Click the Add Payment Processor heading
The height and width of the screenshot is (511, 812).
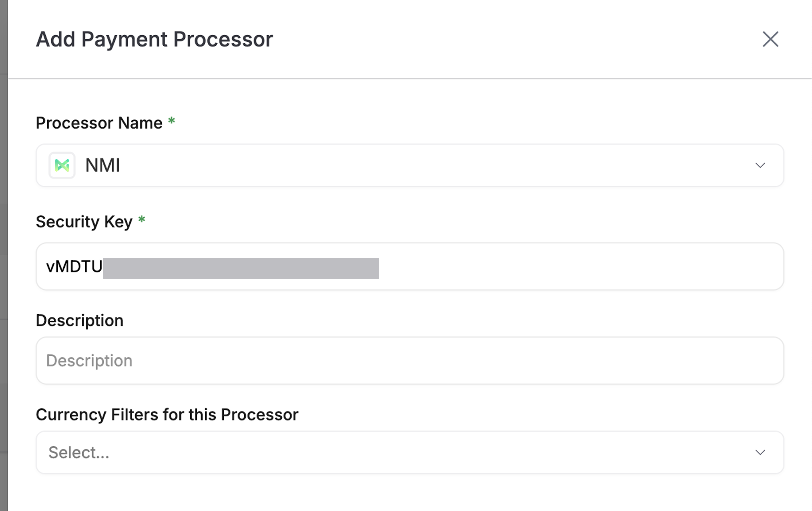(x=154, y=39)
